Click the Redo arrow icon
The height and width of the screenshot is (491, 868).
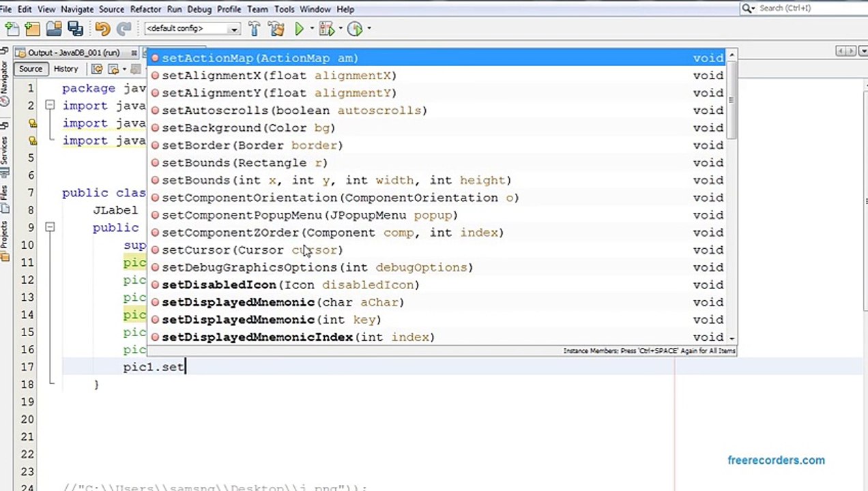pyautogui.click(x=124, y=29)
